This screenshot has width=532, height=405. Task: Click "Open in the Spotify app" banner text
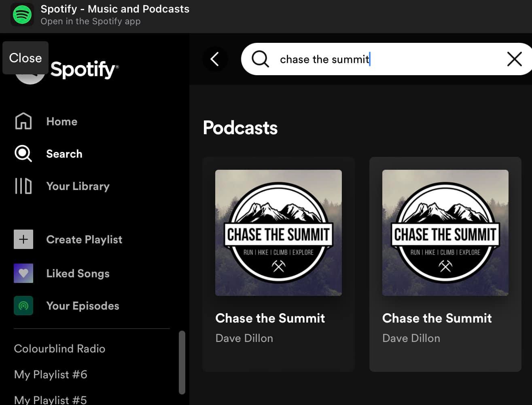pos(91,21)
